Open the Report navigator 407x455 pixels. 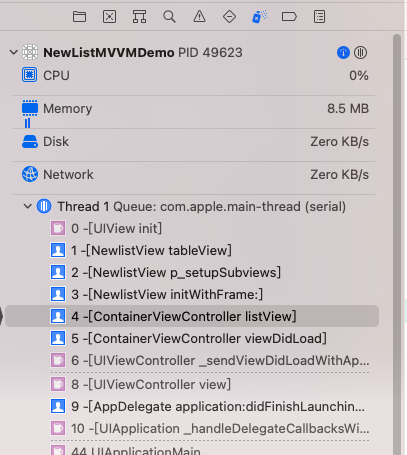click(x=319, y=16)
